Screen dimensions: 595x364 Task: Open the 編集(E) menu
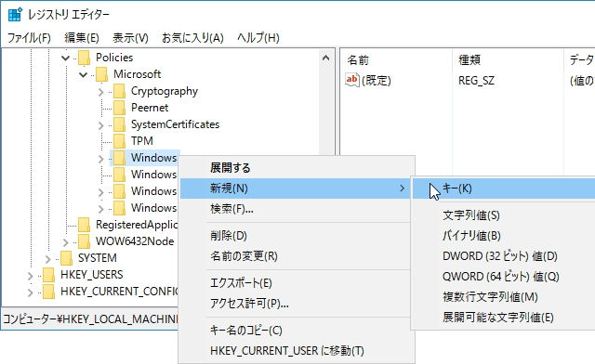(82, 38)
